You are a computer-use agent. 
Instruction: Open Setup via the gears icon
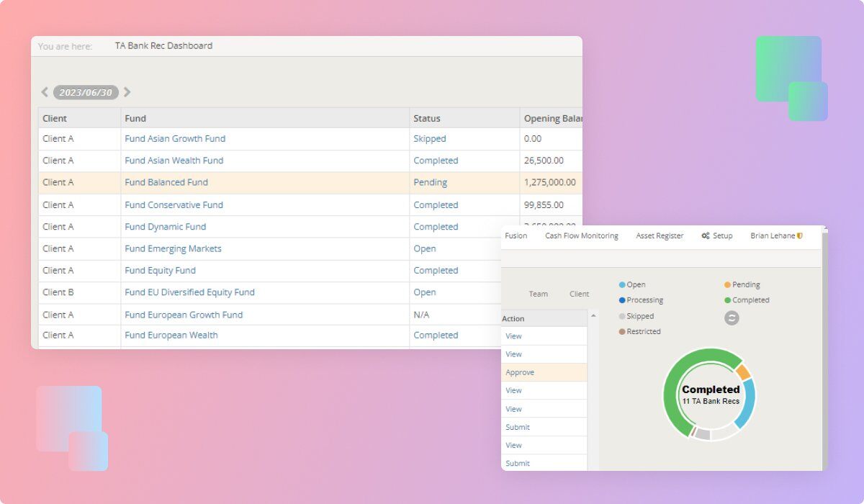(x=706, y=236)
